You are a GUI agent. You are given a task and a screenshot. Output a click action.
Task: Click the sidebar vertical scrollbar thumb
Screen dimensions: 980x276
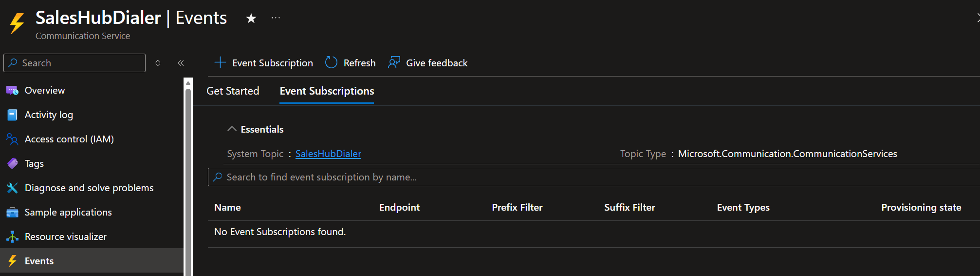coord(188,181)
